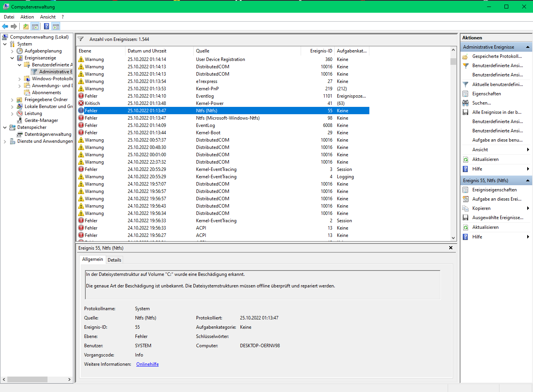533x392 pixels.
Task: Click Eigenschaften in actions pane
Action: [x=487, y=94]
